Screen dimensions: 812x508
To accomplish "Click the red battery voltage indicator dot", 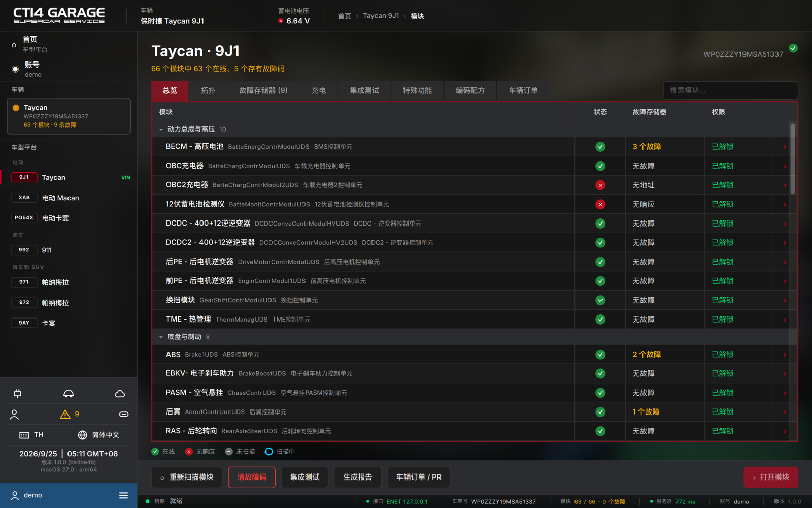I will (281, 21).
